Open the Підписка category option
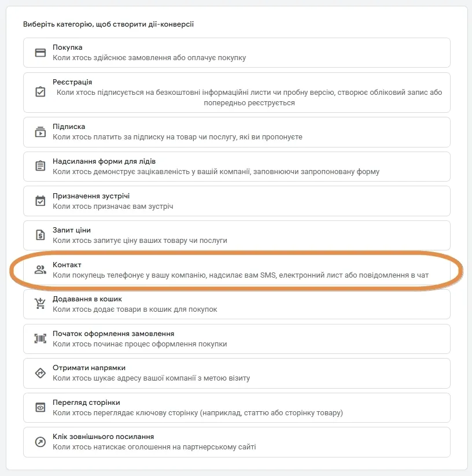 [237, 132]
